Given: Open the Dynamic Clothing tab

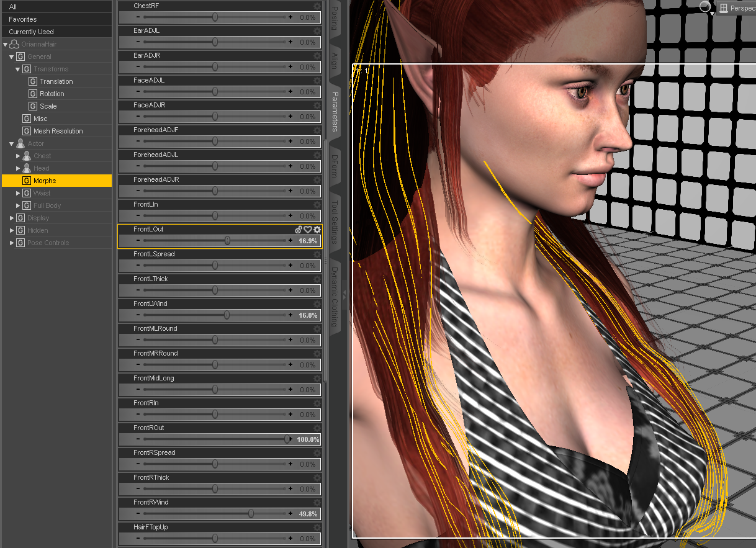Looking at the screenshot, I should click(x=334, y=297).
